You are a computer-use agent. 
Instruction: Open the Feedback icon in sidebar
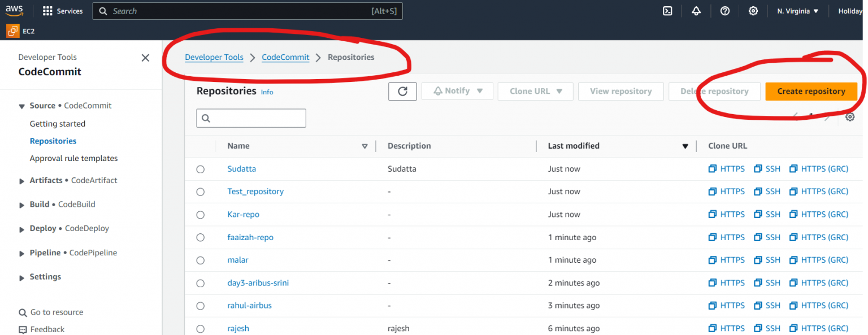[x=23, y=329]
